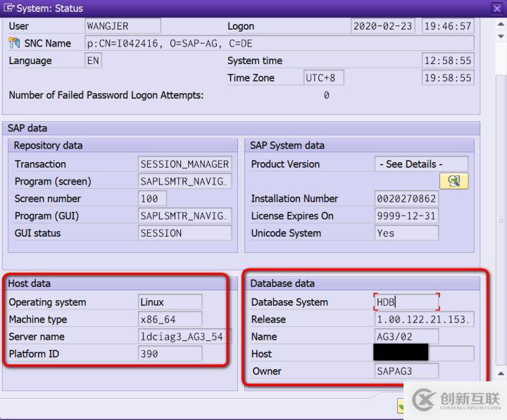507x420 pixels.
Task: Click the Database System label
Action: click(289, 302)
